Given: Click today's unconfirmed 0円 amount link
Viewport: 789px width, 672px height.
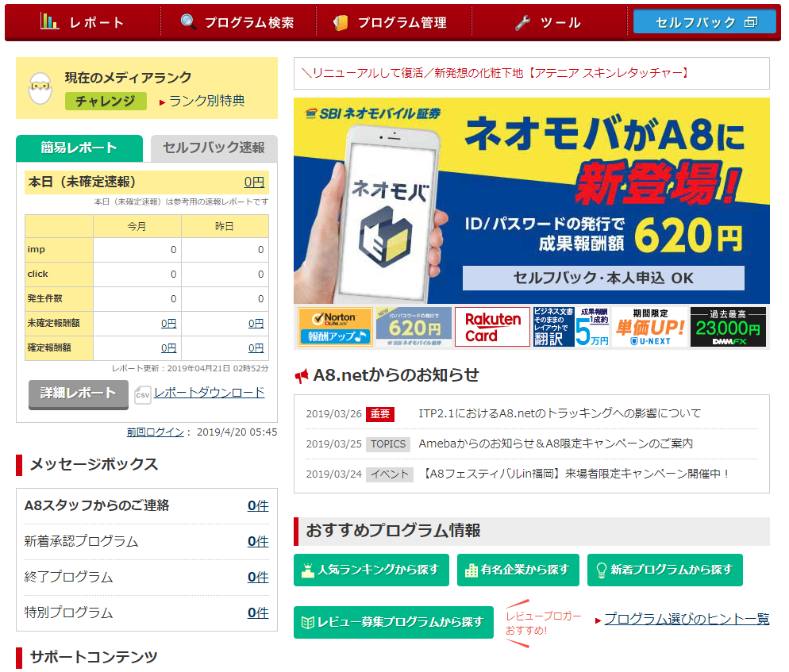Looking at the screenshot, I should (x=254, y=182).
